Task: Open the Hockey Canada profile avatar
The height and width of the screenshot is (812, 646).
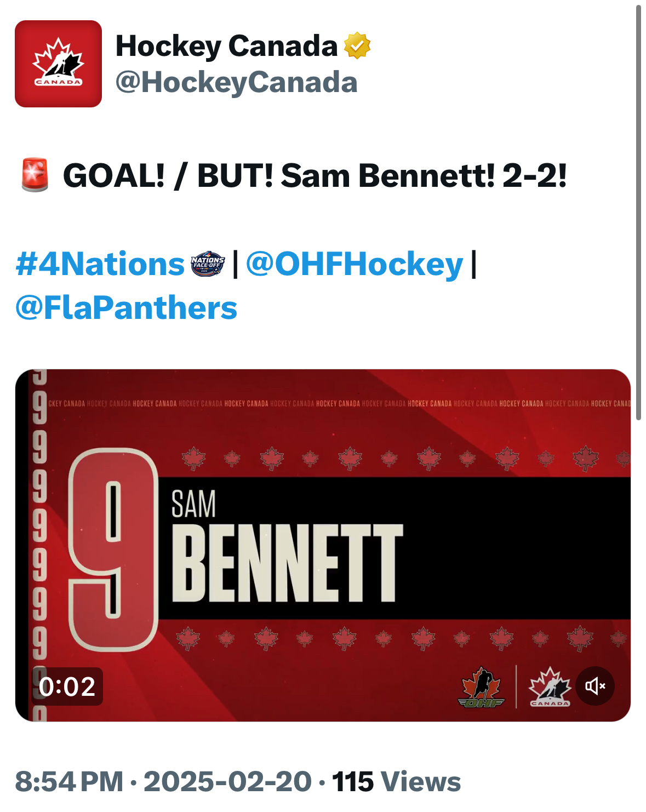Action: tap(58, 64)
